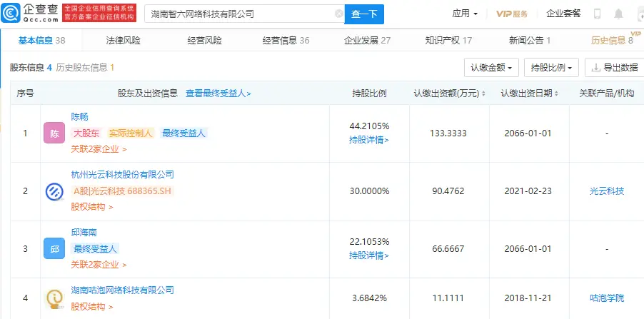This screenshot has width=644, height=319.
Task: Open the 光云科技 related product link
Action: (x=607, y=191)
